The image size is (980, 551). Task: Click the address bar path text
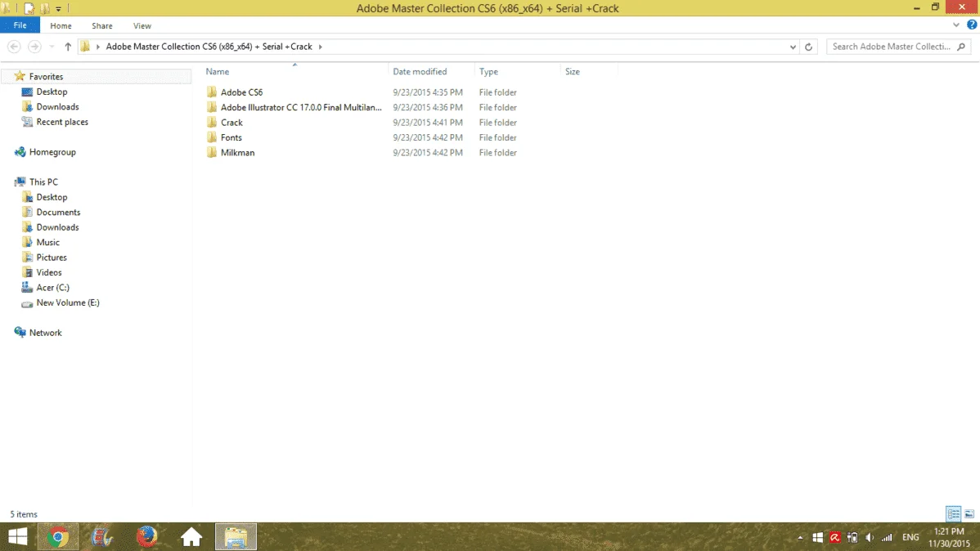pos(209,47)
